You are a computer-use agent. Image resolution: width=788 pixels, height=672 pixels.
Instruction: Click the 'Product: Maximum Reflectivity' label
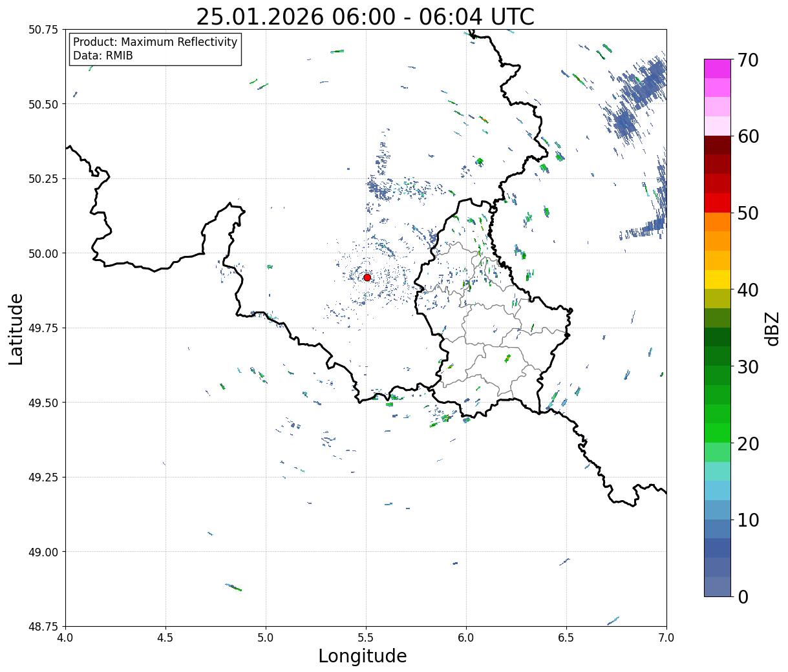[x=155, y=42]
